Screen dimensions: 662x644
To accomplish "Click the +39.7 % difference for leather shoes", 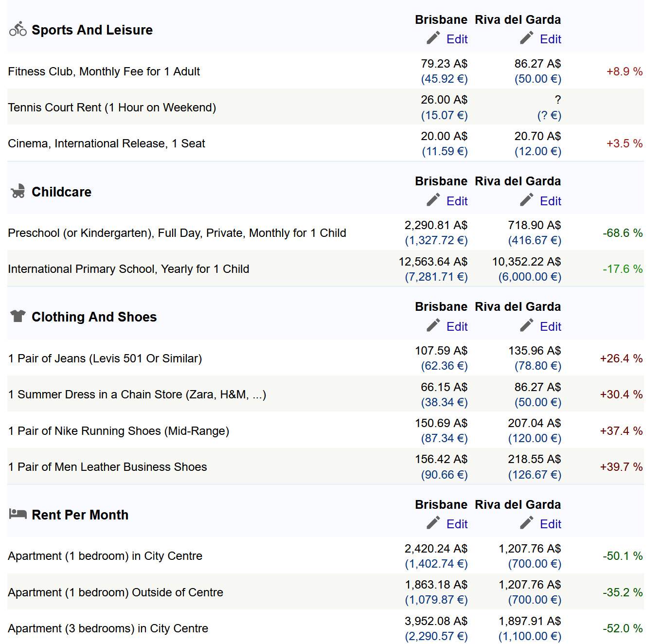I will tap(621, 467).
